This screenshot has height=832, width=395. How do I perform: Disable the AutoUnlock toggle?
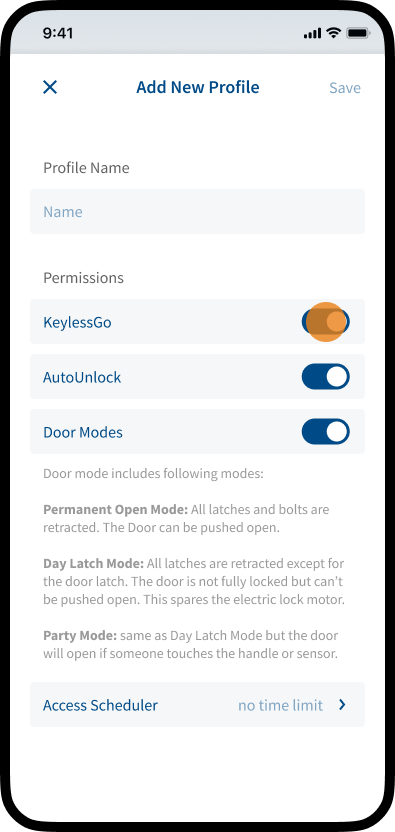click(x=325, y=377)
